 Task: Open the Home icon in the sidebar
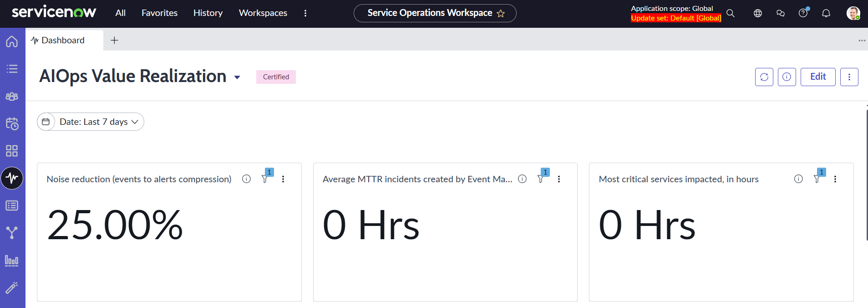pyautogui.click(x=12, y=41)
